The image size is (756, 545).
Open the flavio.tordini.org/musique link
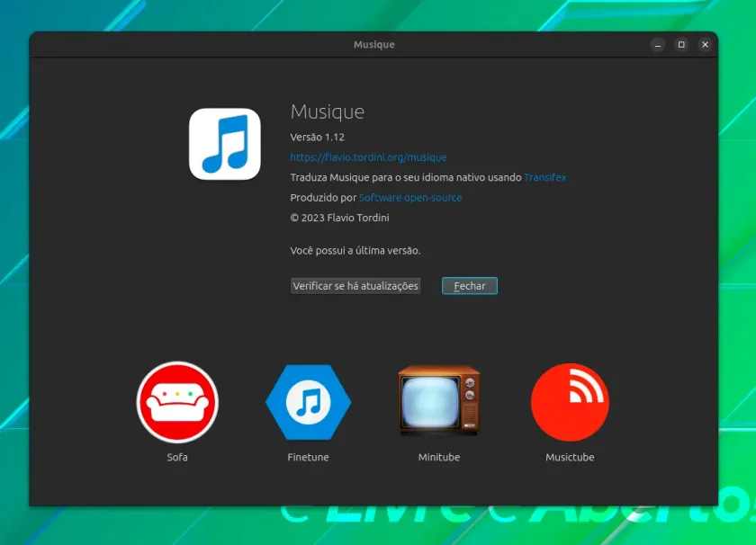368,157
